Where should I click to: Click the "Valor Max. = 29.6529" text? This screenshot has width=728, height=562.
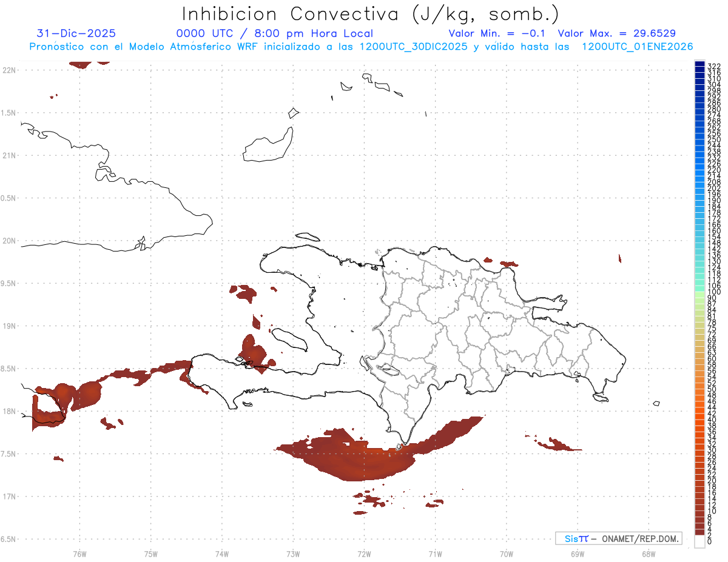pyautogui.click(x=617, y=33)
